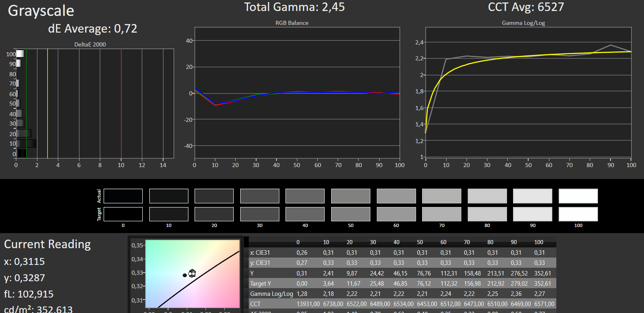Choose the Target swatch at level 20
The width and height of the screenshot is (644, 313).
point(214,214)
